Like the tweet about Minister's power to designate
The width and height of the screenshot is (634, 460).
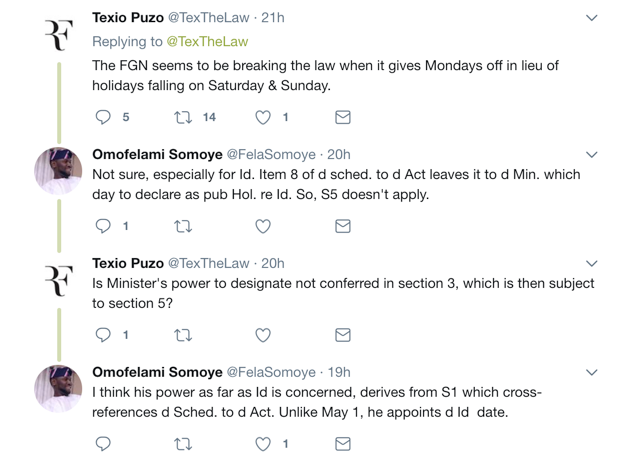click(x=263, y=335)
